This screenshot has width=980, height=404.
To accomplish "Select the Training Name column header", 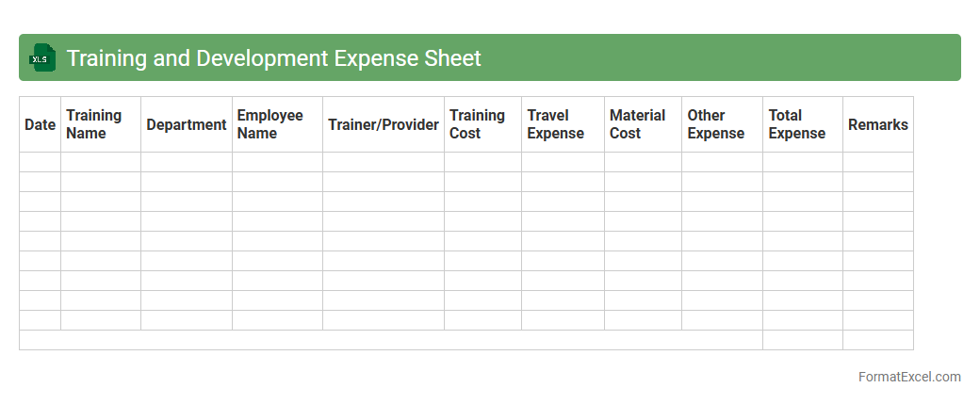I will pyautogui.click(x=100, y=124).
